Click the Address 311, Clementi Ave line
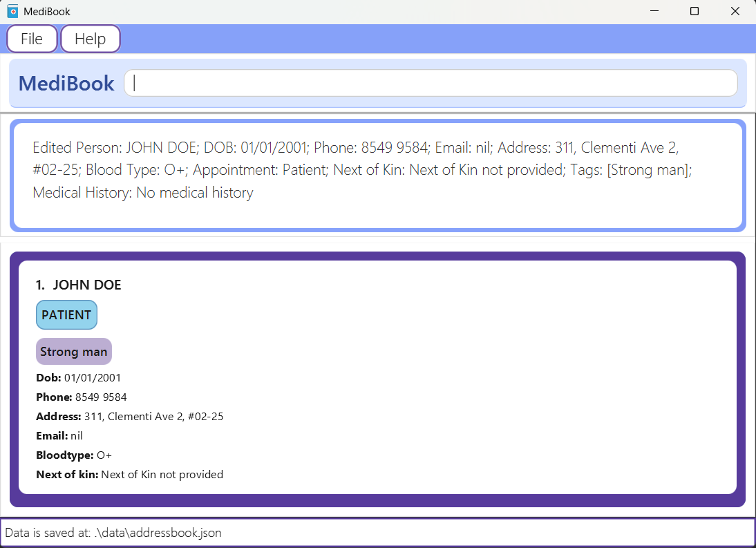The width and height of the screenshot is (756, 548). pyautogui.click(x=130, y=417)
